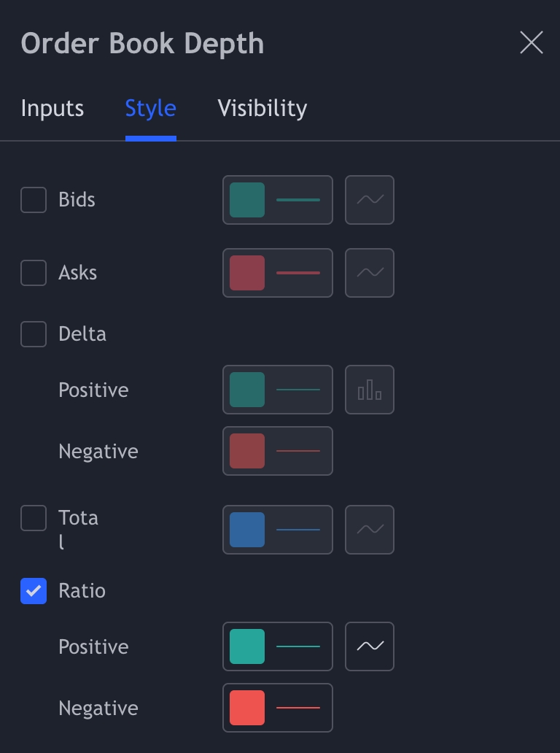
Task: Open Total blue color swatch
Action: pyautogui.click(x=247, y=530)
